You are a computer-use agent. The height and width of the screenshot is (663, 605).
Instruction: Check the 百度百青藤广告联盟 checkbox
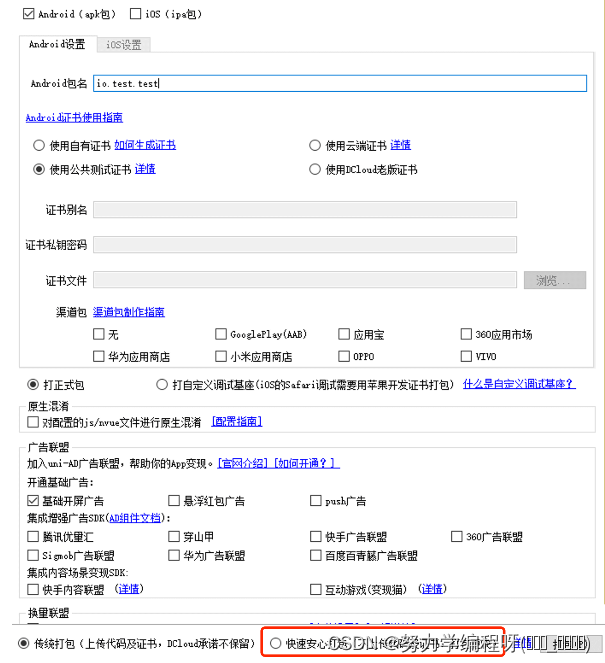coord(315,555)
